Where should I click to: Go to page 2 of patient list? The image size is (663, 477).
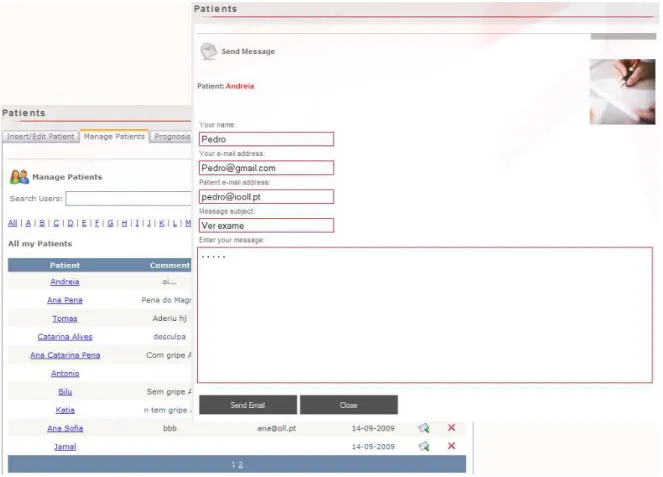[241, 464]
